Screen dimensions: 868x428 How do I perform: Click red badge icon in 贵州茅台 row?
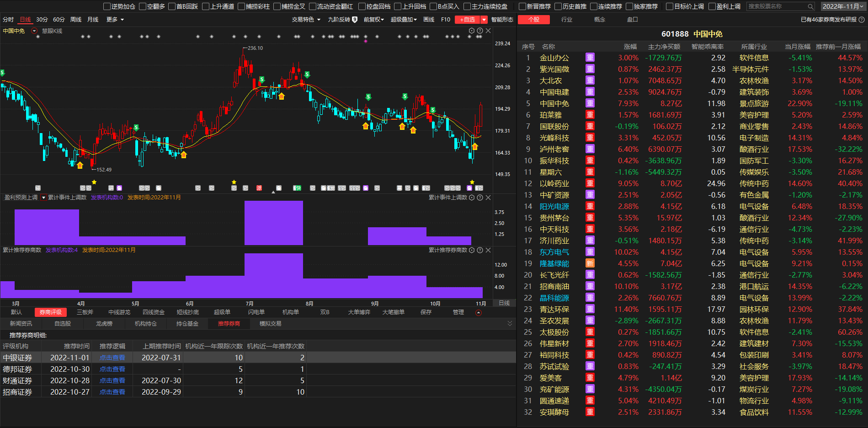(590, 218)
